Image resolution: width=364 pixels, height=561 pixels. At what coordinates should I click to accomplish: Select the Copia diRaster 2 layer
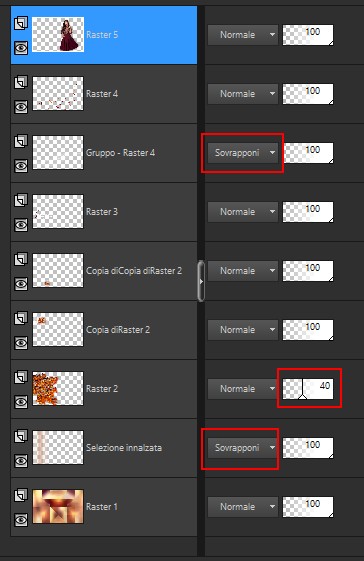click(x=104, y=330)
